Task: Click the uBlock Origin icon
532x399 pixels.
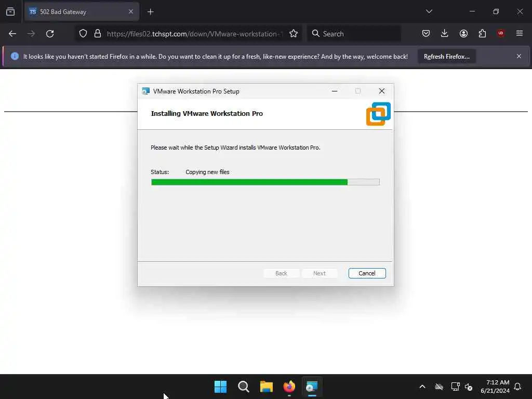Action: [x=501, y=33]
